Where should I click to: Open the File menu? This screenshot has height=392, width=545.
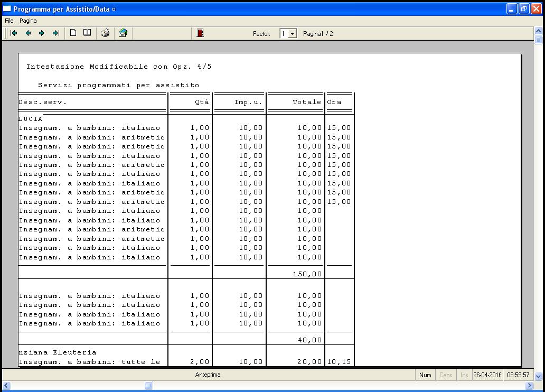(9, 21)
